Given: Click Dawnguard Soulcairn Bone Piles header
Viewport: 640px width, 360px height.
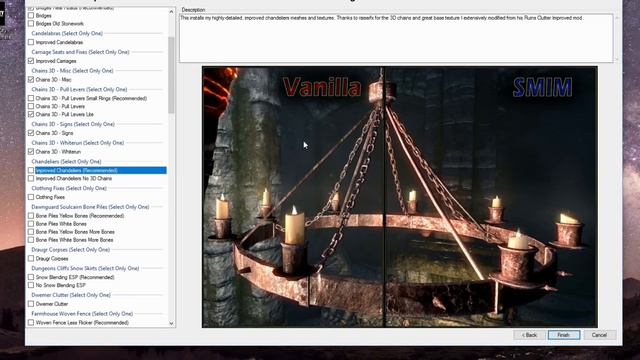Looking at the screenshot, I should pyautogui.click(x=90, y=207).
